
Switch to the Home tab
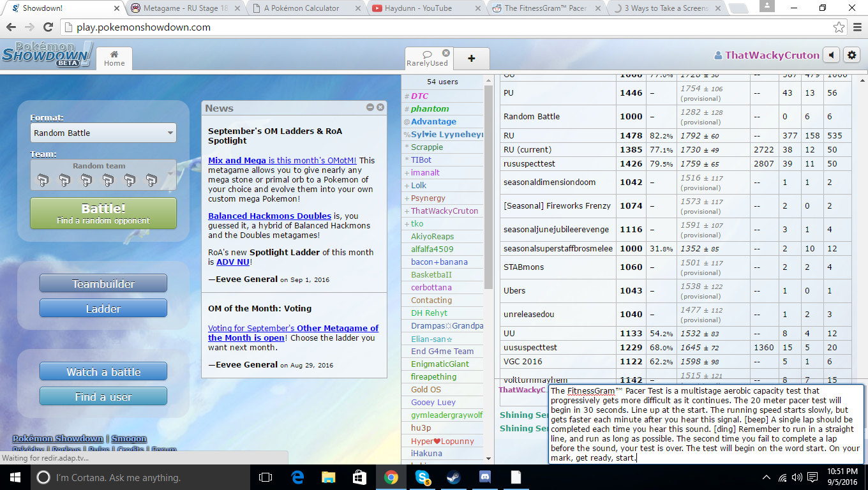(114, 59)
